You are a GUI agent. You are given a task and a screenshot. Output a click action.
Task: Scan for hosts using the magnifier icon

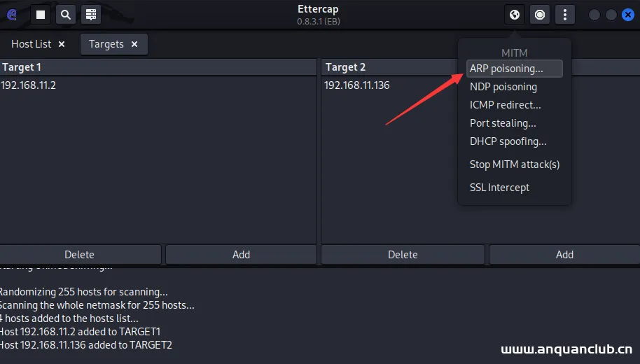[65, 14]
